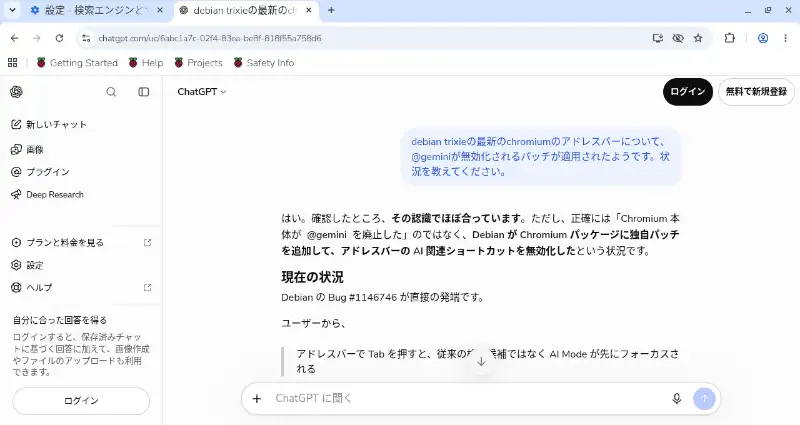Open the apps grid in bookmarks bar
This screenshot has width=800, height=425.
pos(13,63)
